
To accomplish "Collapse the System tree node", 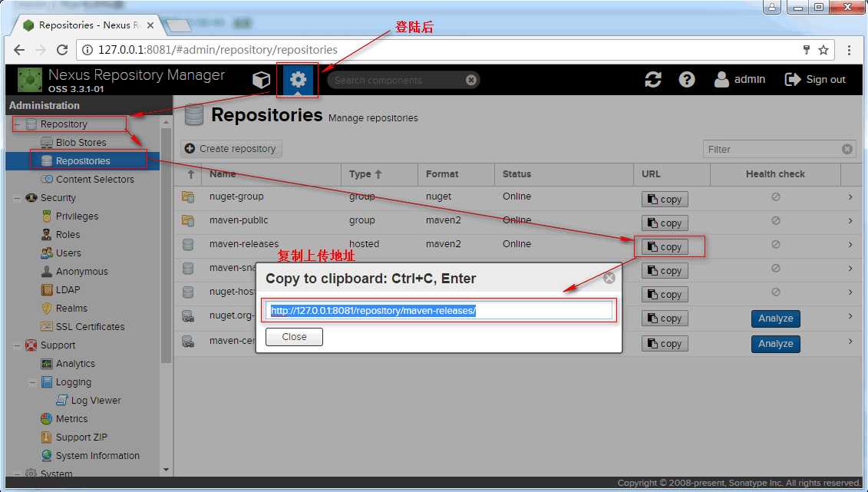I will (17, 474).
